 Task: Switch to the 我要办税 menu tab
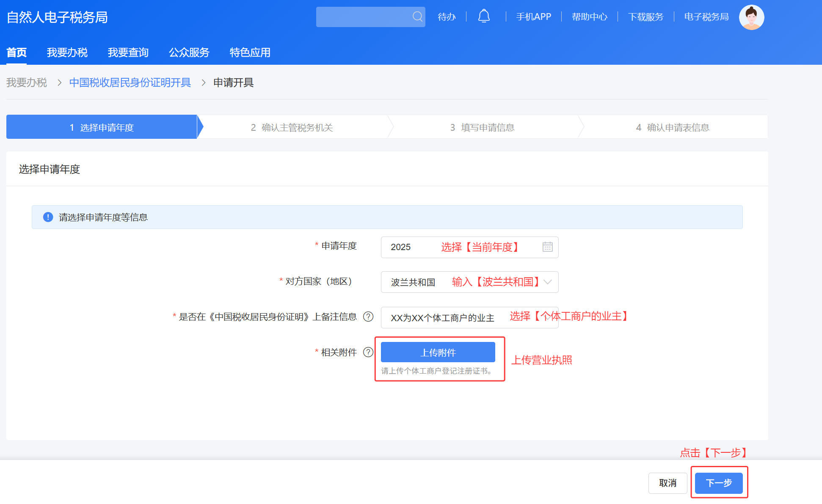click(x=67, y=52)
